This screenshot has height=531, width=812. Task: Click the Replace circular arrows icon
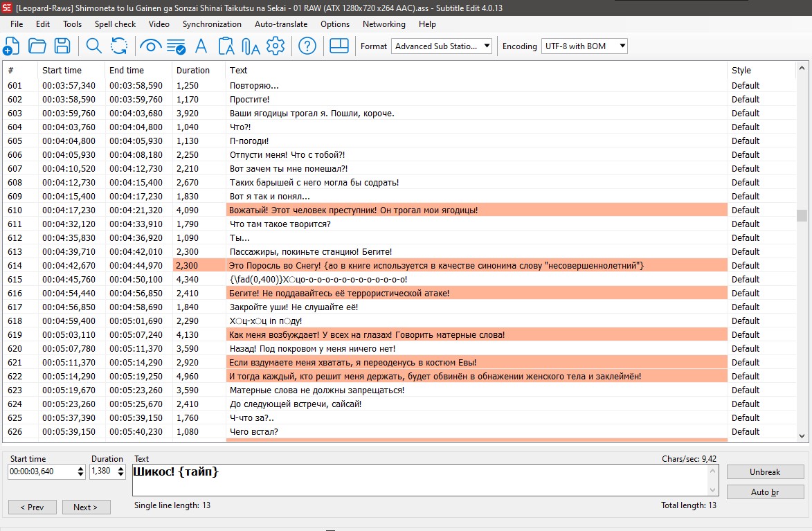point(119,46)
